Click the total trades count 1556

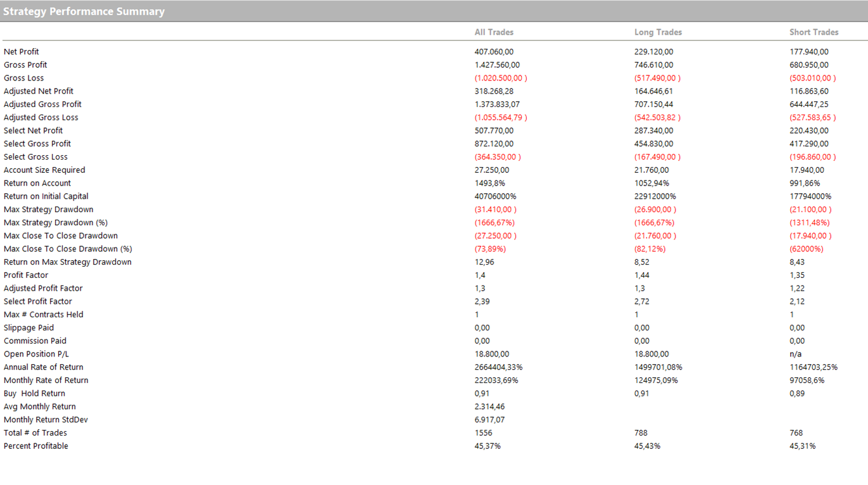click(483, 433)
